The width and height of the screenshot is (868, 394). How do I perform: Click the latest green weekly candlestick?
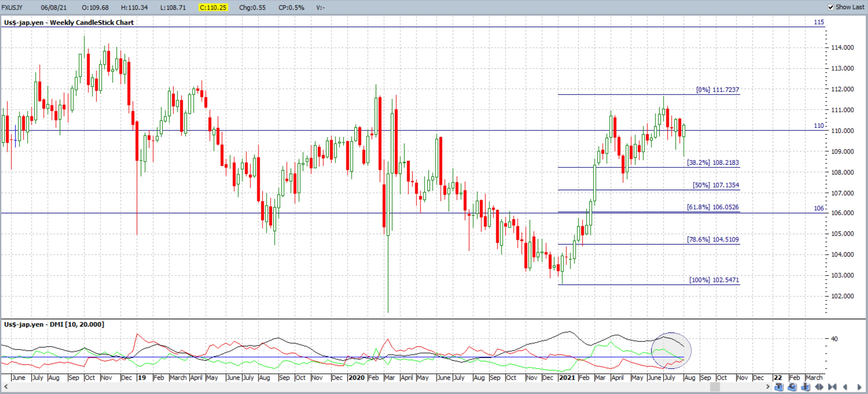tap(684, 140)
